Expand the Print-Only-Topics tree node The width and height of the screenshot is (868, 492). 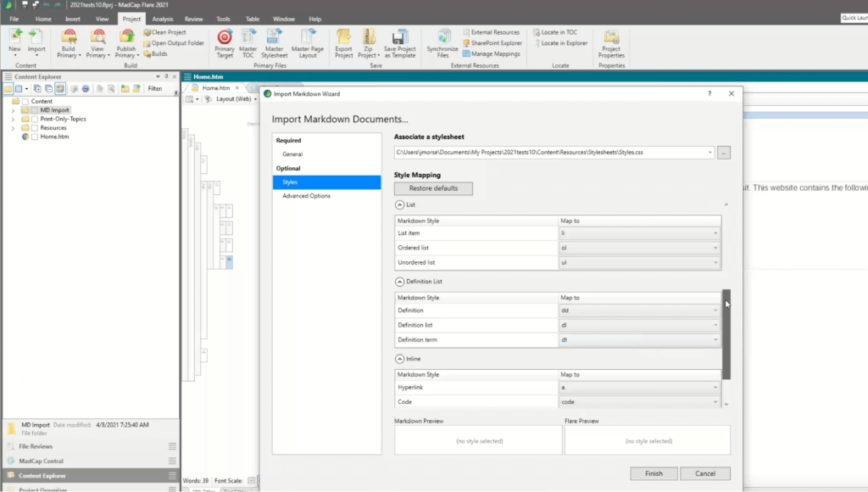(x=14, y=119)
